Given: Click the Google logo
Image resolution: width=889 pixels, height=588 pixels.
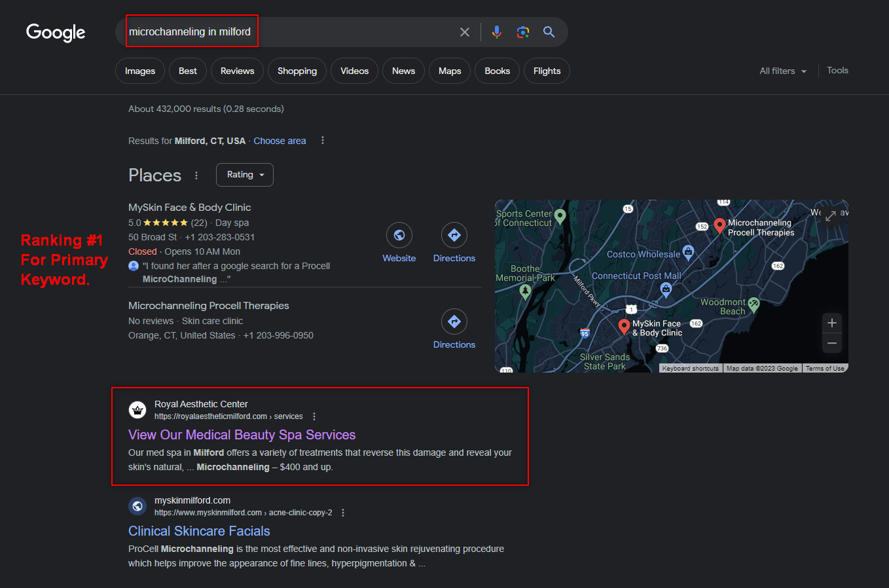Looking at the screenshot, I should (56, 33).
